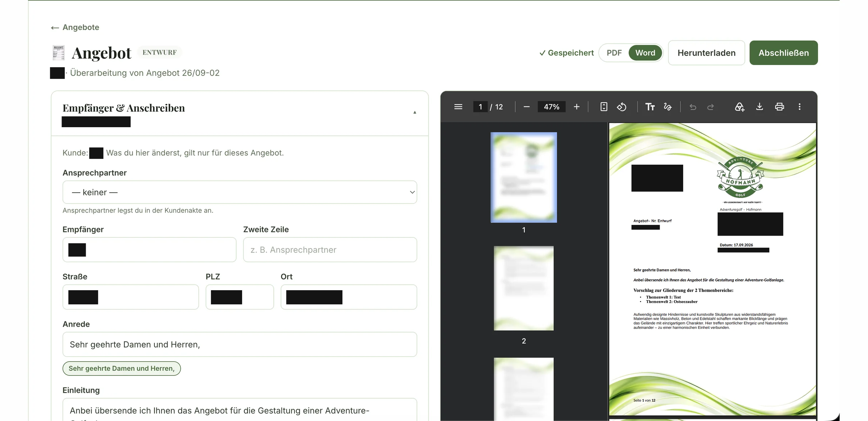Rotate the PDF page counterclockwise

point(622,107)
